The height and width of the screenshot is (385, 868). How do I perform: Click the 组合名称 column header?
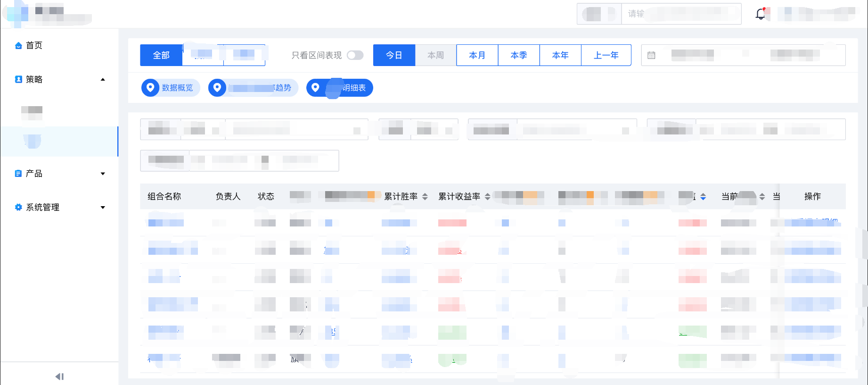tap(164, 196)
